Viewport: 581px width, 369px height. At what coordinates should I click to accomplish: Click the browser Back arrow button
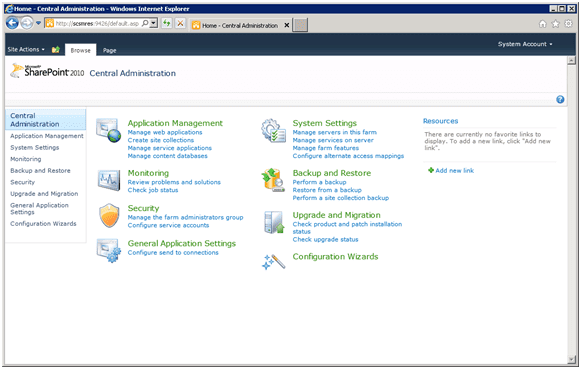pos(12,23)
